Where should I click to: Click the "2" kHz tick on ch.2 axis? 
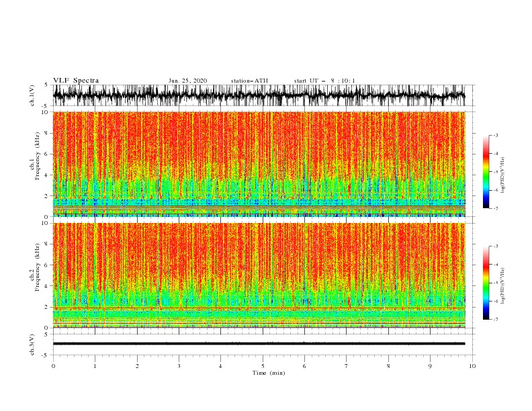pyautogui.click(x=47, y=307)
